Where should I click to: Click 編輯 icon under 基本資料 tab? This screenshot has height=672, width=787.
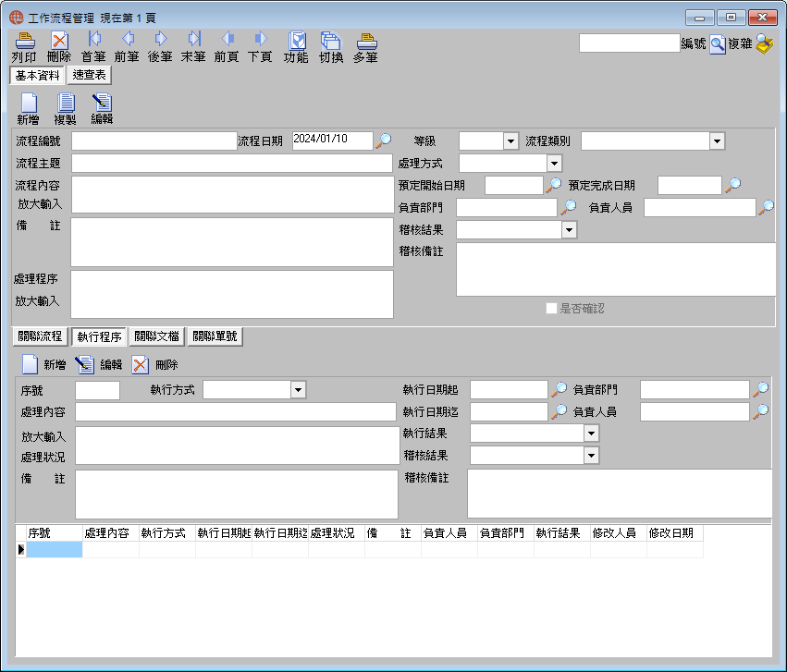click(102, 103)
